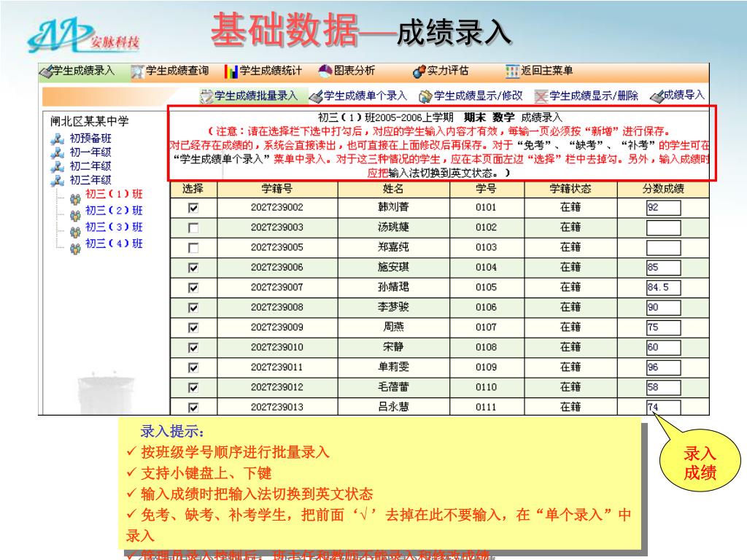This screenshot has width=747, height=560.
Task: Click student ID 2027239010
Action: pyautogui.click(x=276, y=348)
